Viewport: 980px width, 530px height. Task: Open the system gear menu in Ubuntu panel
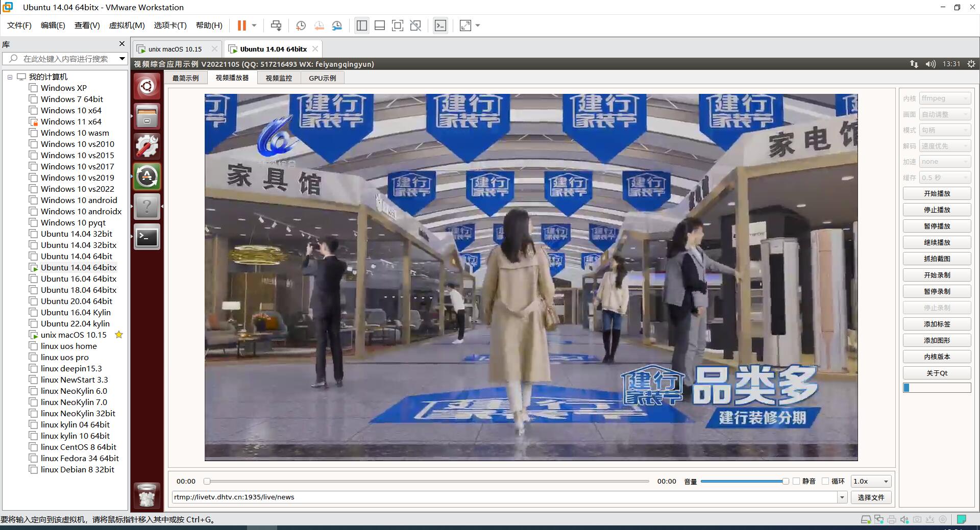[x=971, y=64]
